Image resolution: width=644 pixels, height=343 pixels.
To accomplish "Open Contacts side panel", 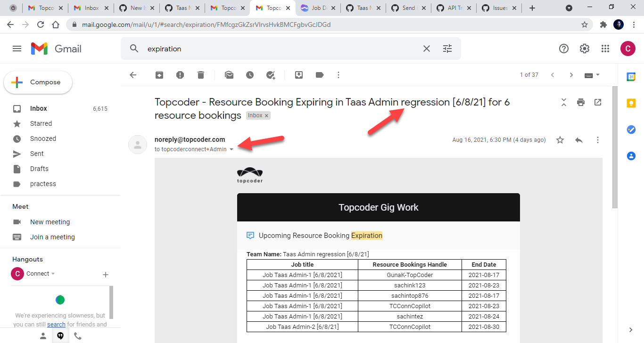I will click(x=631, y=156).
